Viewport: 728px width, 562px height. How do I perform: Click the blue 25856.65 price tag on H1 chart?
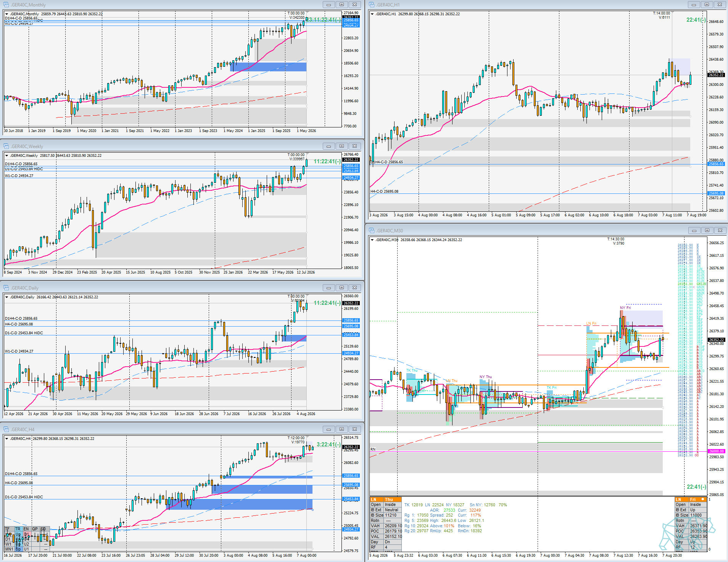pyautogui.click(x=716, y=164)
